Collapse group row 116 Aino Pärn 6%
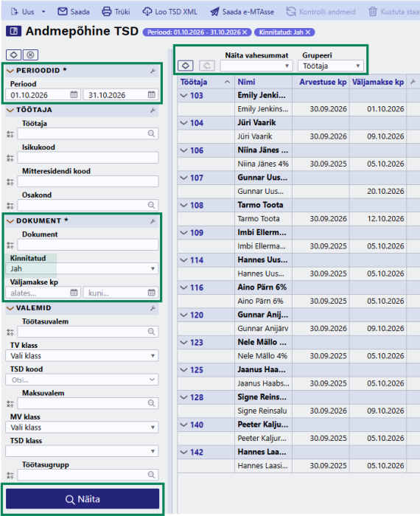This screenshot has height=516, width=420. pos(183,287)
